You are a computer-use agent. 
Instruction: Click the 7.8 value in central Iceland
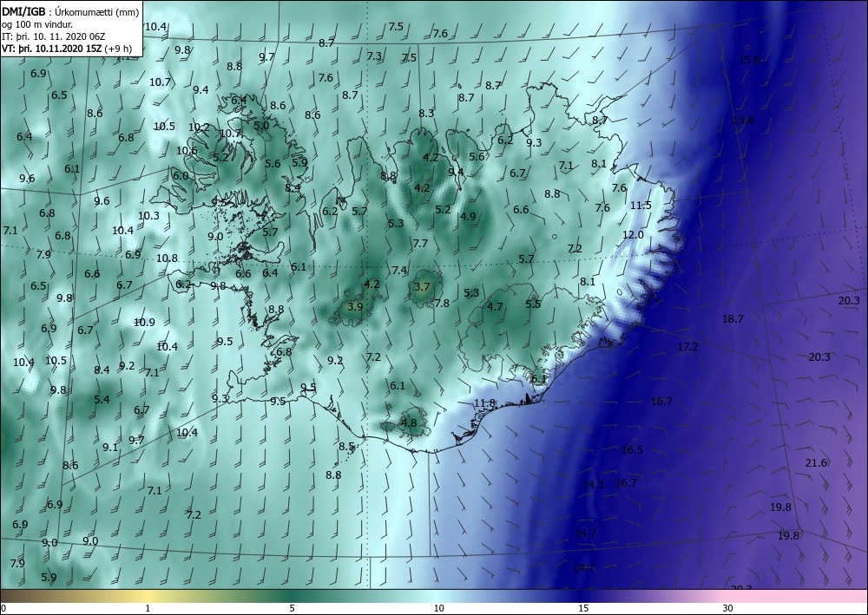tap(442, 303)
